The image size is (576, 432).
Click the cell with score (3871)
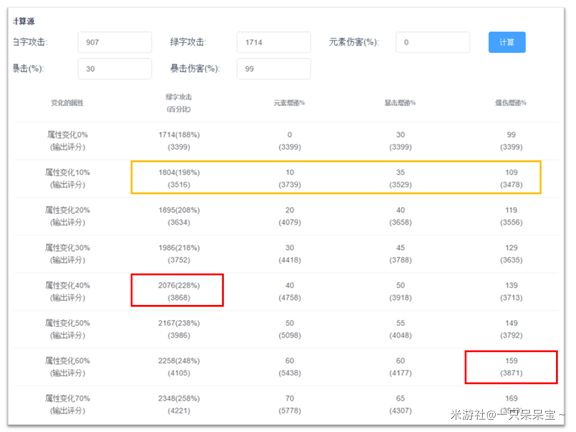pyautogui.click(x=511, y=367)
